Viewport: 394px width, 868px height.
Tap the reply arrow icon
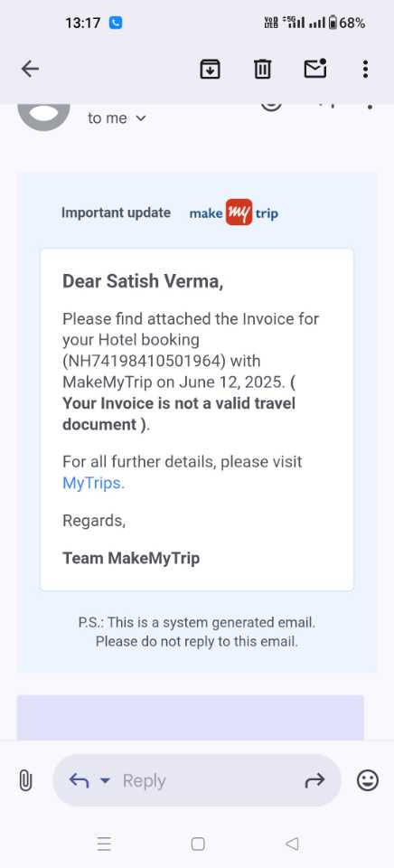[x=79, y=780]
